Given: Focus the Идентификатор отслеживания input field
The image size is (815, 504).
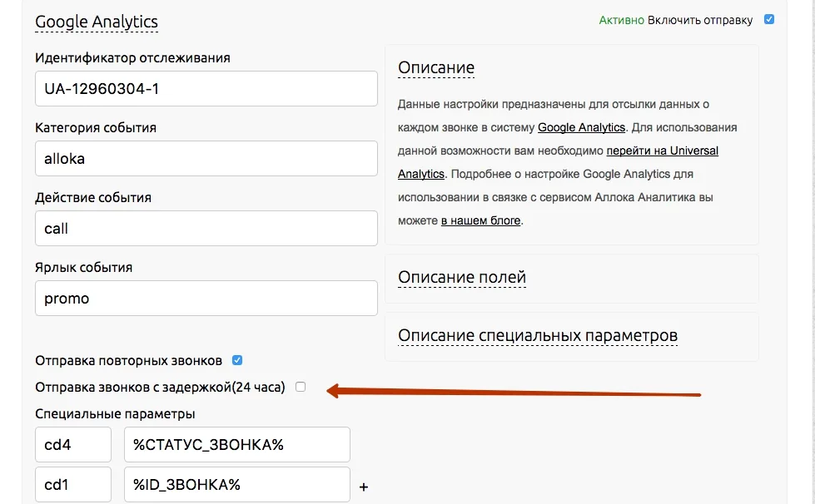Looking at the screenshot, I should click(x=206, y=89).
